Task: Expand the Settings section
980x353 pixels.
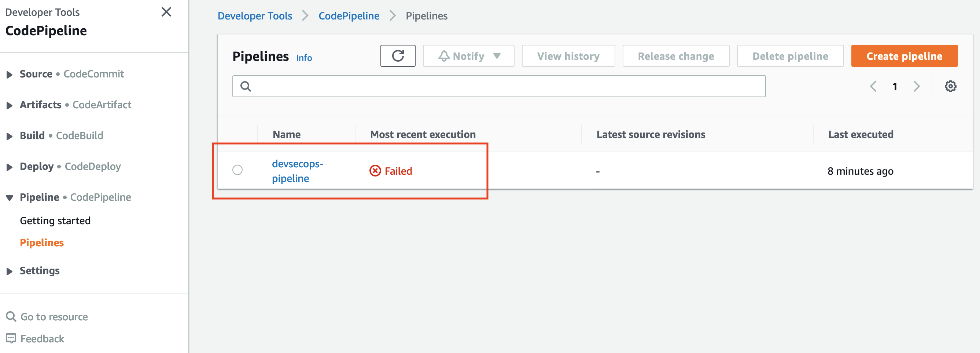Action: click(10, 272)
